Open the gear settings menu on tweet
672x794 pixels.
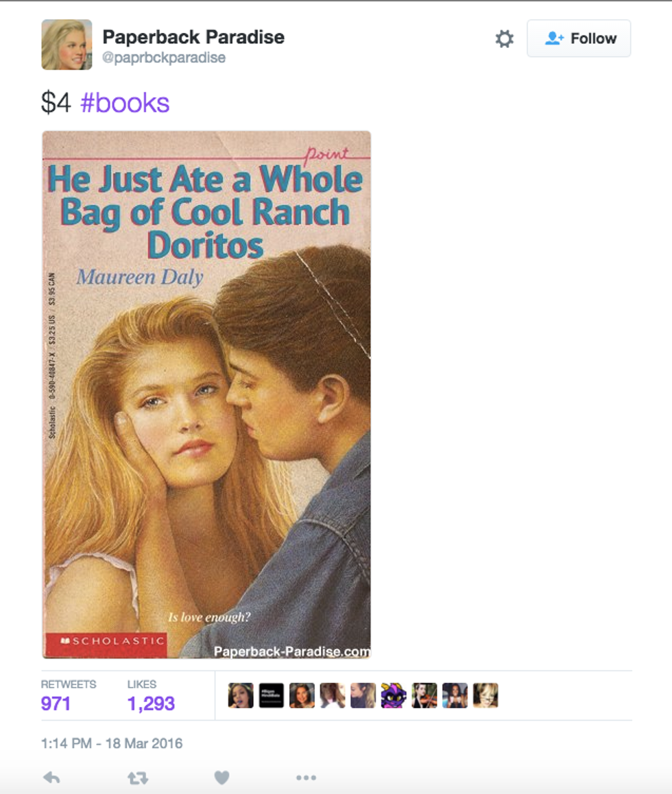tap(504, 39)
